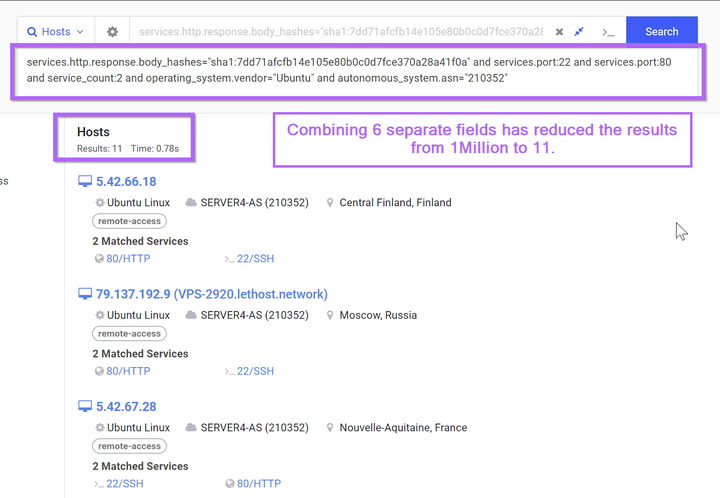Open 22/SSH service of 5.42.66.18
The image size is (720, 498).
point(255,258)
